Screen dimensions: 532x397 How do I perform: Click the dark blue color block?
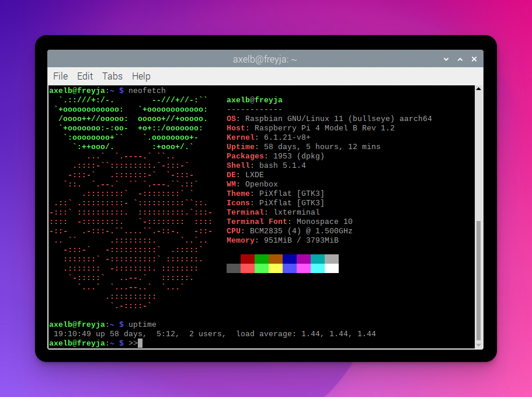click(x=290, y=259)
